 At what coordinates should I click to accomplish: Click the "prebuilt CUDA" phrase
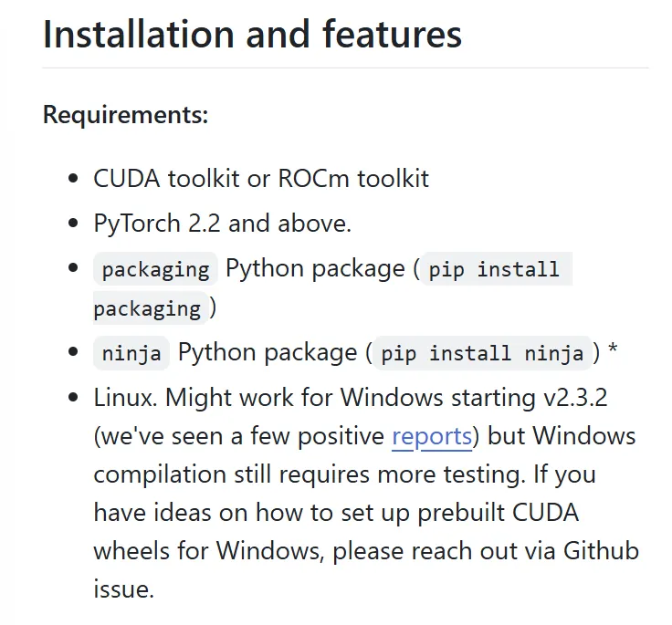point(499,513)
